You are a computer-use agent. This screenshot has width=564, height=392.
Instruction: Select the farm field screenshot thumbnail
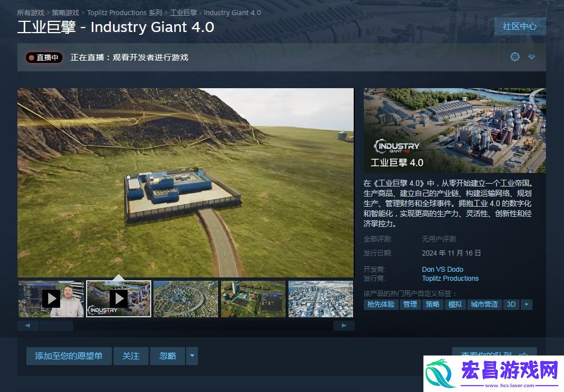coord(253,299)
